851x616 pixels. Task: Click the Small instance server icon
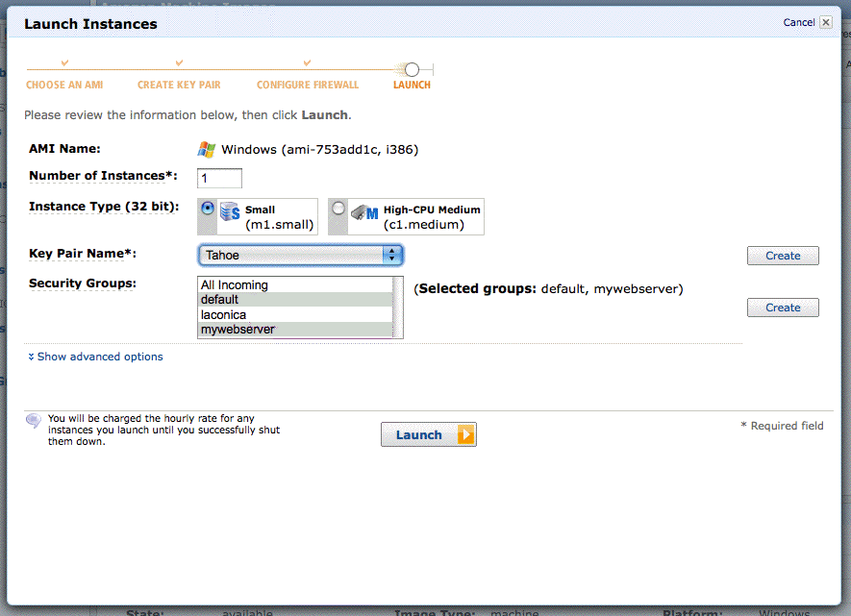coord(230,212)
